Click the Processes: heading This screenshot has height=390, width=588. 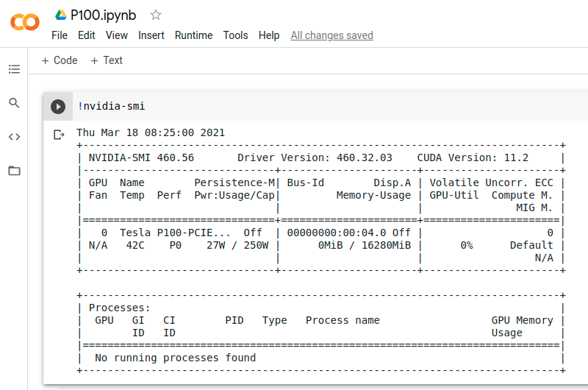point(119,308)
